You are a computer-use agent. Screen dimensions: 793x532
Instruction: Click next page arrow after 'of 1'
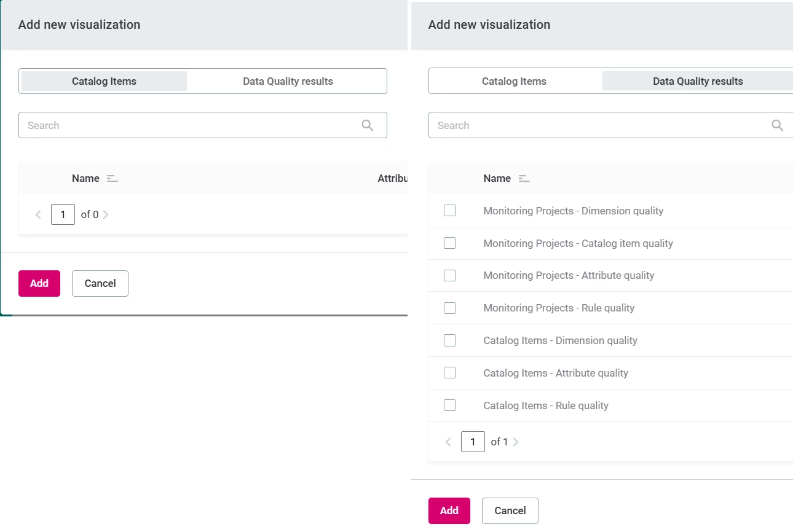click(x=516, y=442)
